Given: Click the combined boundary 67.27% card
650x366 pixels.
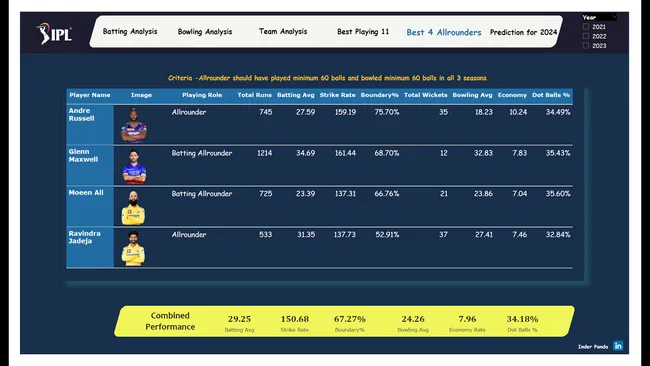Looking at the screenshot, I should click(349, 323).
